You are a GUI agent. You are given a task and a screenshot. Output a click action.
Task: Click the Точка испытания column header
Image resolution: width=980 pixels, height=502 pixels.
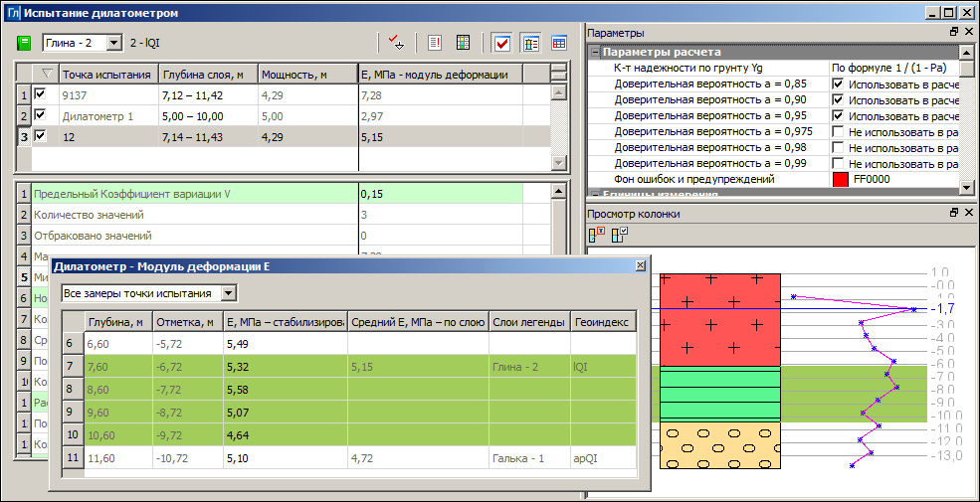click(108, 75)
